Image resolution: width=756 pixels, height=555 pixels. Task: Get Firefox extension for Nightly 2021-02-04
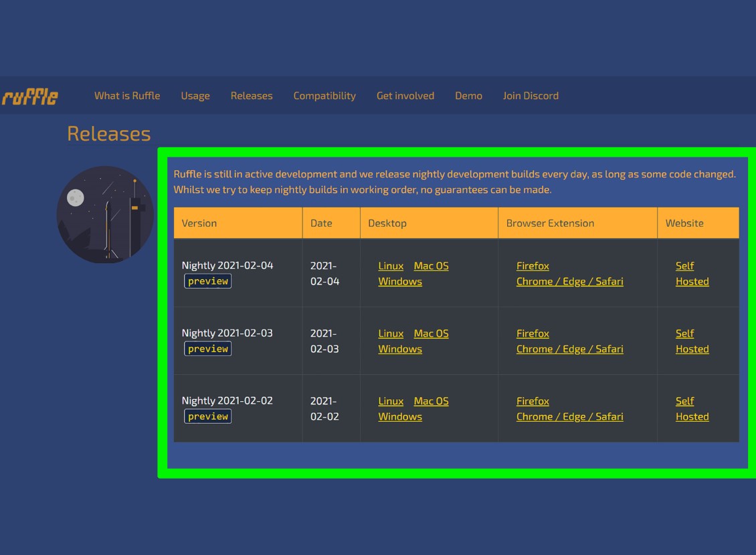(533, 266)
